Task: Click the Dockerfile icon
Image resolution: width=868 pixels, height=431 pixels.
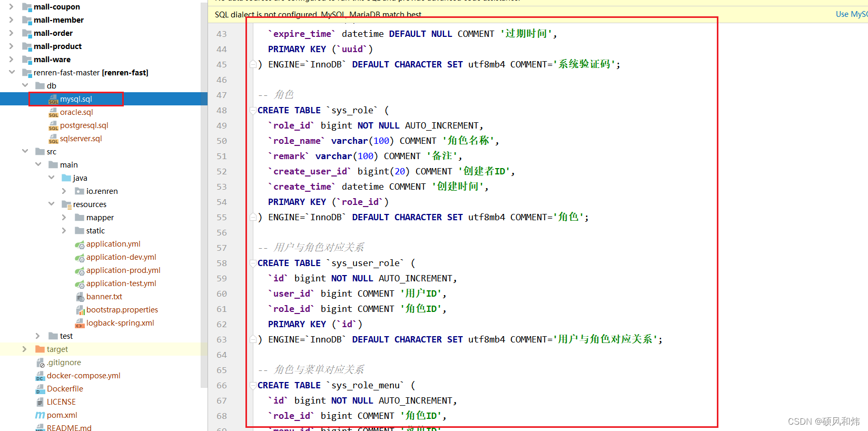Action: coord(40,389)
